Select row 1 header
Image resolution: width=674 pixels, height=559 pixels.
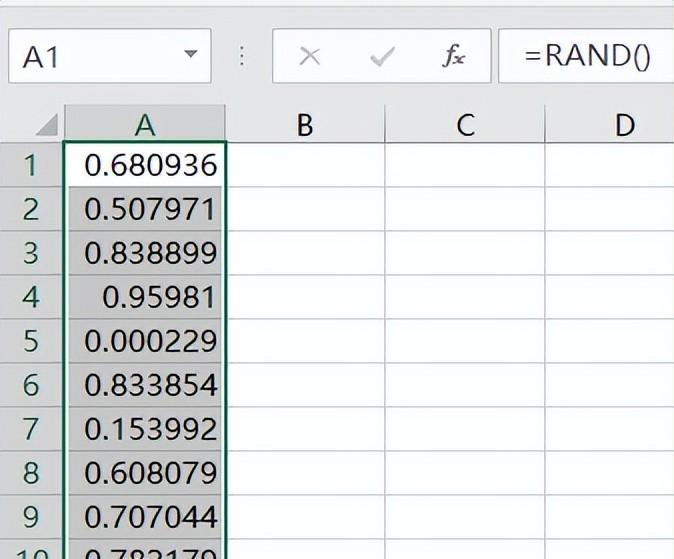pos(31,165)
